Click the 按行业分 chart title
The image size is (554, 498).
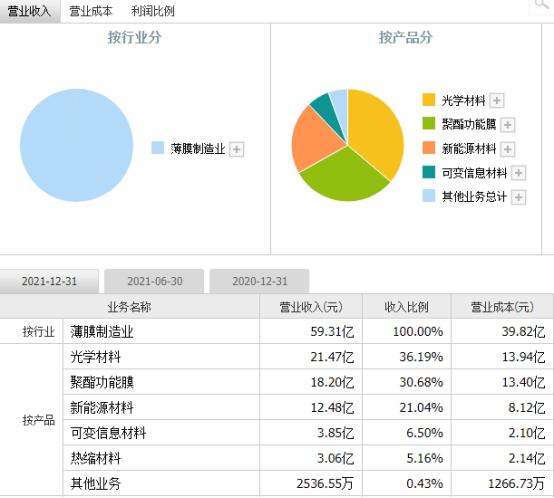click(x=135, y=37)
